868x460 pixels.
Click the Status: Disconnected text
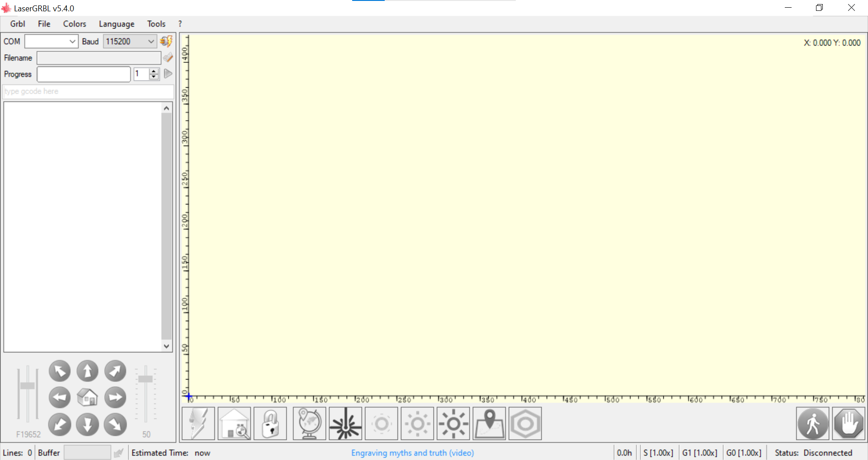pos(813,453)
